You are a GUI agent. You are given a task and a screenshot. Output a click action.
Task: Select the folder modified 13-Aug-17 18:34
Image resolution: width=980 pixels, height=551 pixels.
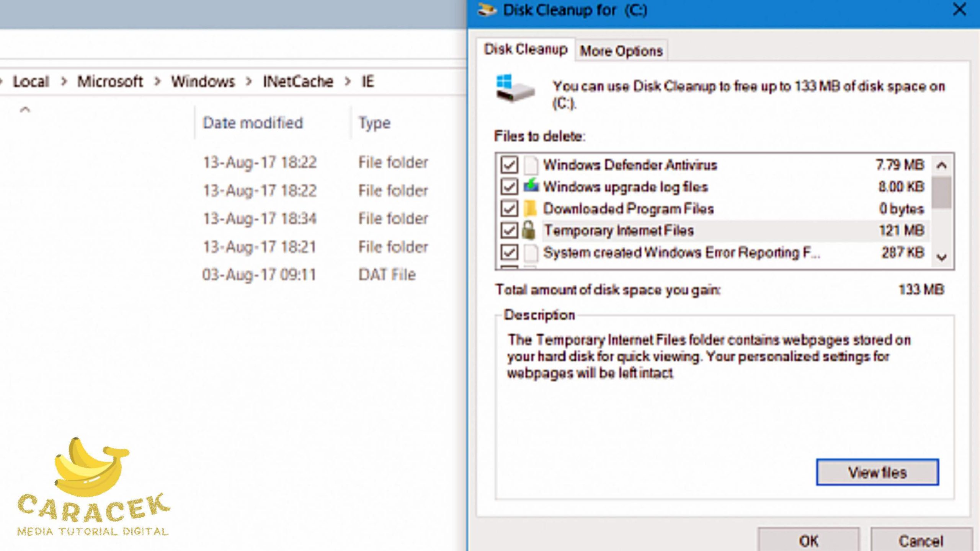tap(260, 219)
